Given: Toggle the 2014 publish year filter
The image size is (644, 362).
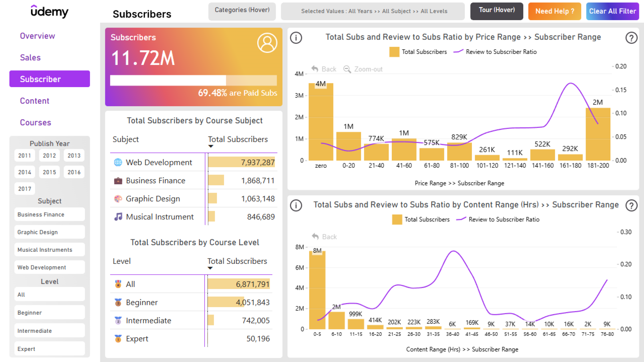Looking at the screenshot, I should click(x=24, y=172).
